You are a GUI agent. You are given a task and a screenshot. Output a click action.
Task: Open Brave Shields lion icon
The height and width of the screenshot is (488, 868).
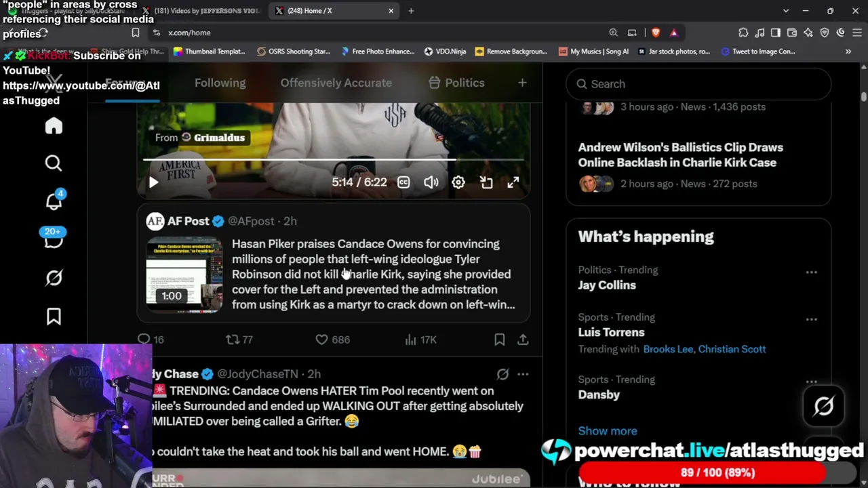click(656, 33)
